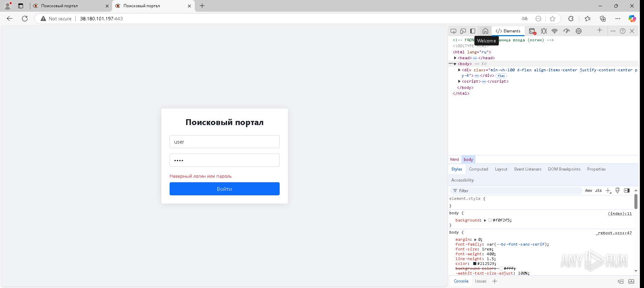The width and height of the screenshot is (644, 288).
Task: Add this page to favorites star
Action: click(x=552, y=19)
